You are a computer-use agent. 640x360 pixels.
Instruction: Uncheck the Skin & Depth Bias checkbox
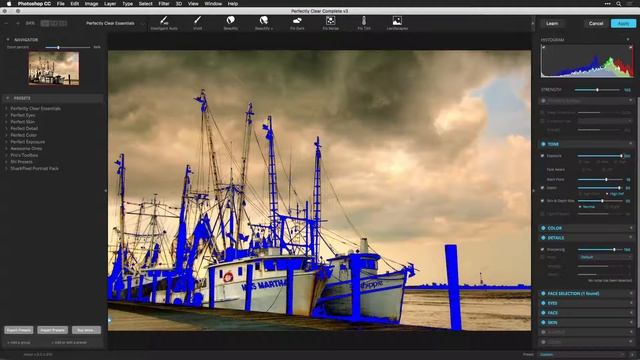[542, 201]
